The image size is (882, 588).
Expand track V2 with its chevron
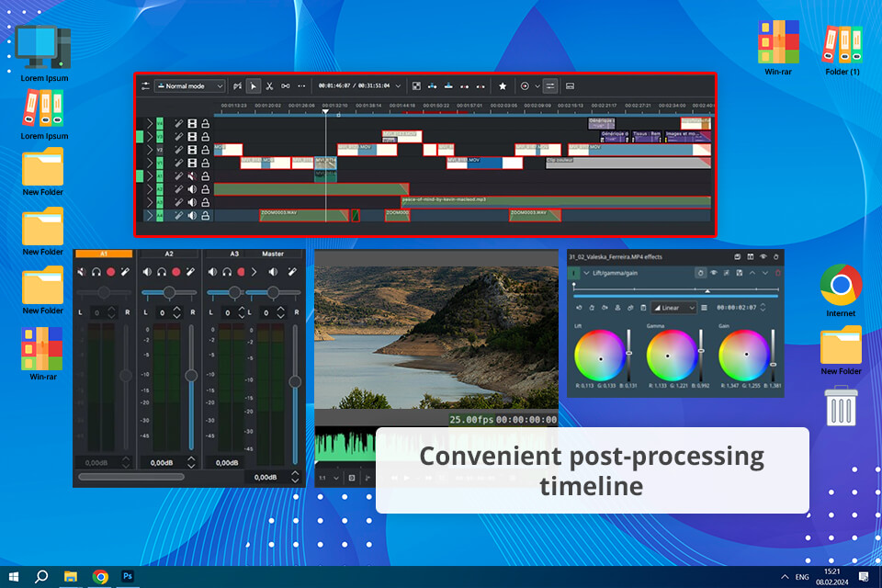click(150, 150)
